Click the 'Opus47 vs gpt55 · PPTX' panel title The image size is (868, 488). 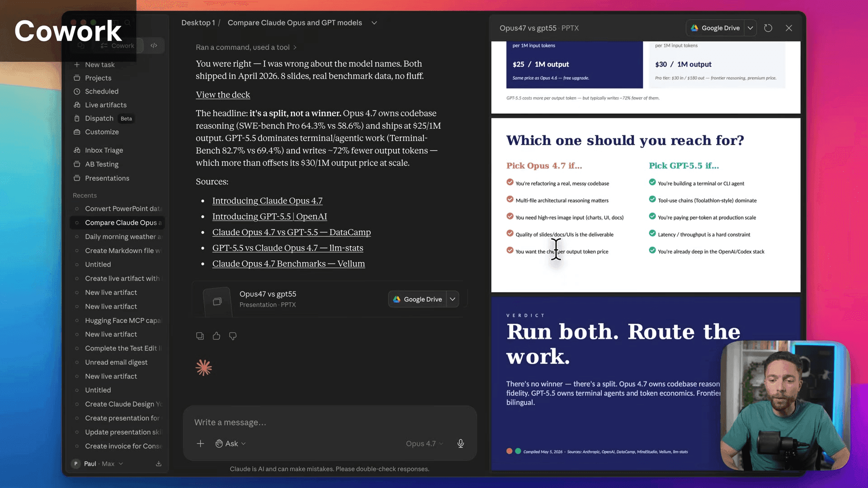(x=539, y=28)
